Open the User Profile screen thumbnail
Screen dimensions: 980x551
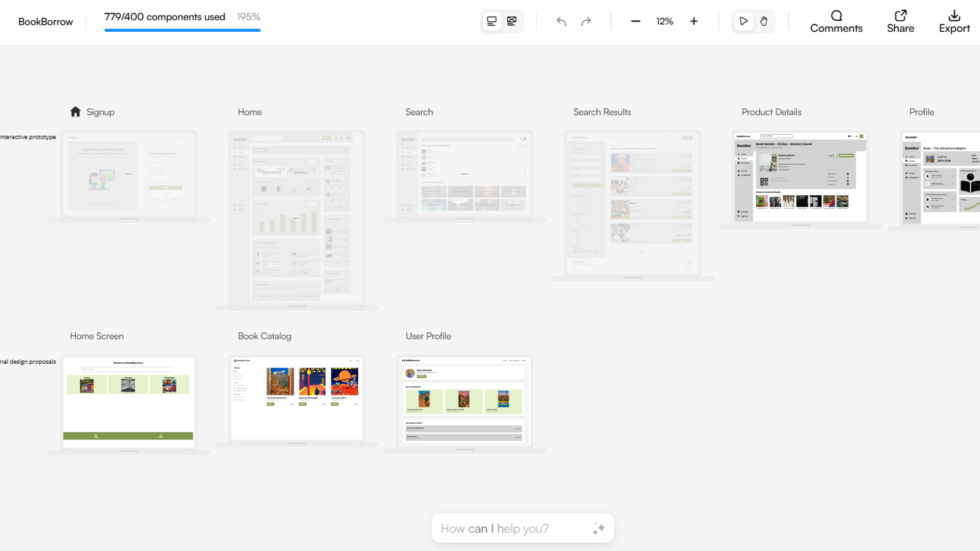(464, 404)
